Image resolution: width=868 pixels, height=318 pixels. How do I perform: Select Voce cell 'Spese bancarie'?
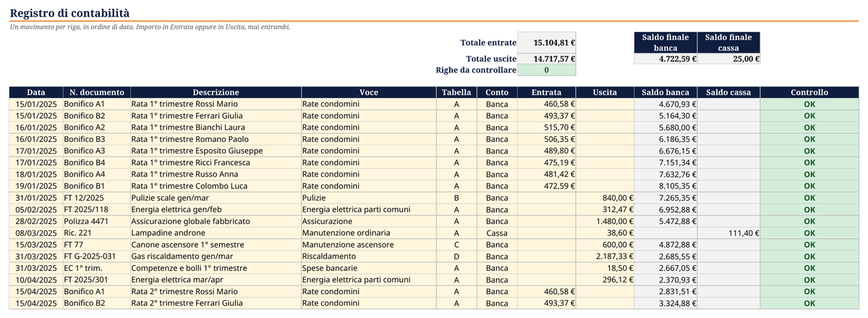369,268
